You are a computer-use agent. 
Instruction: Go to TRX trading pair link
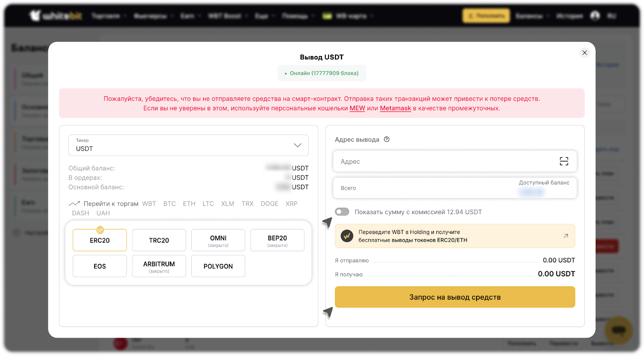click(x=248, y=204)
